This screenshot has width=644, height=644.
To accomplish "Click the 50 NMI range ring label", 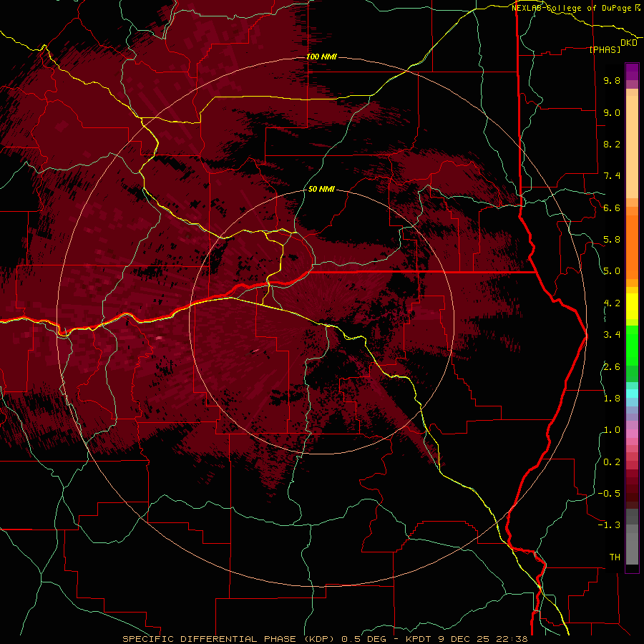I will [x=321, y=189].
